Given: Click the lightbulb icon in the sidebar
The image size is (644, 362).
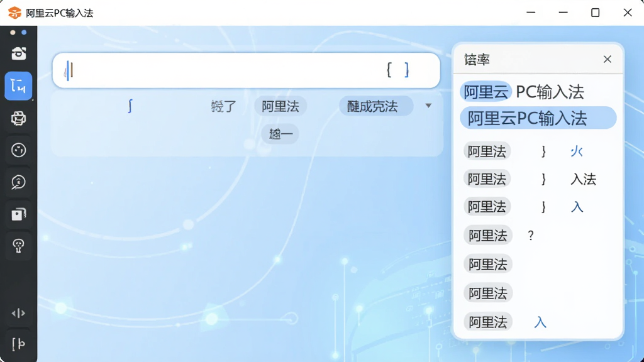Looking at the screenshot, I should (x=18, y=246).
